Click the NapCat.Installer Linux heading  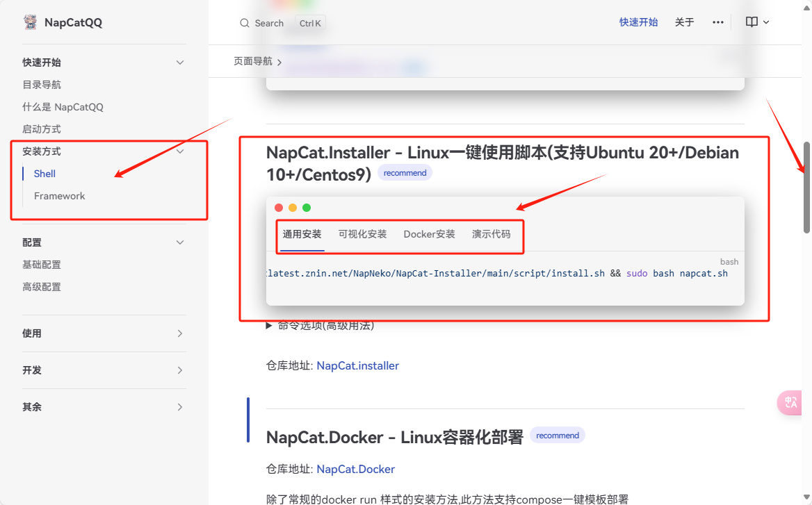(503, 163)
